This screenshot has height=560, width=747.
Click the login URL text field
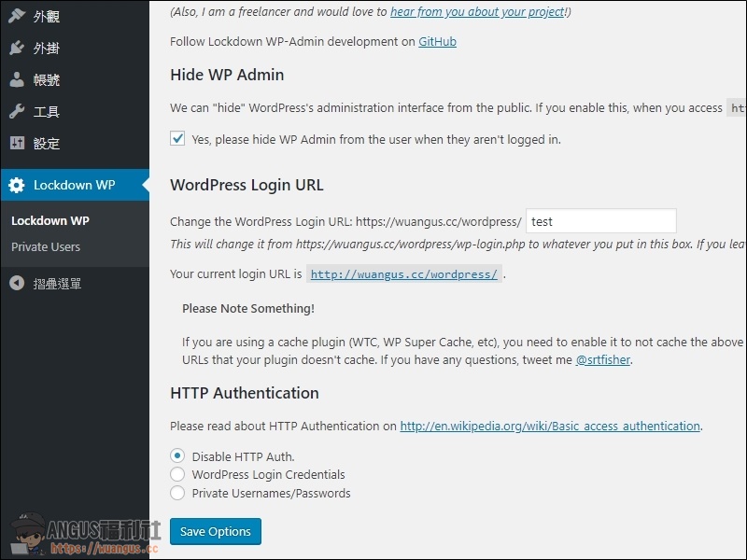pyautogui.click(x=600, y=221)
